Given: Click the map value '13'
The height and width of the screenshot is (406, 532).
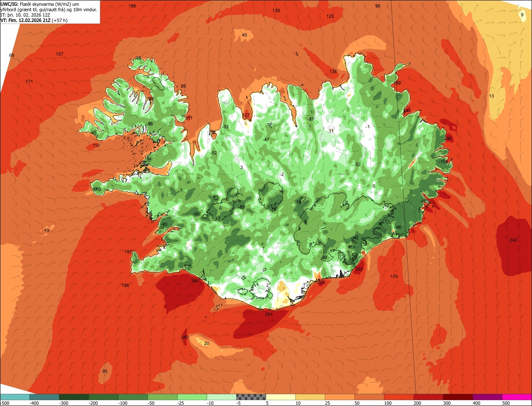Looking at the screenshot, I should 491,96.
